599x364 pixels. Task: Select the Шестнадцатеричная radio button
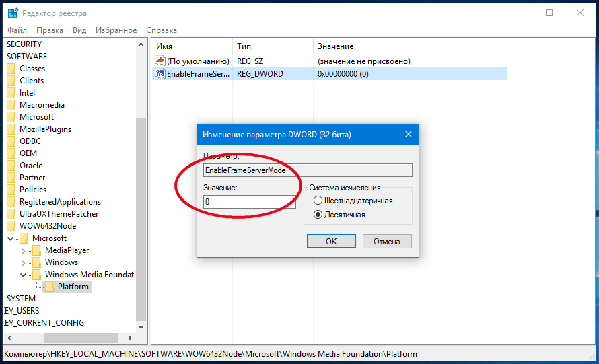(x=318, y=201)
